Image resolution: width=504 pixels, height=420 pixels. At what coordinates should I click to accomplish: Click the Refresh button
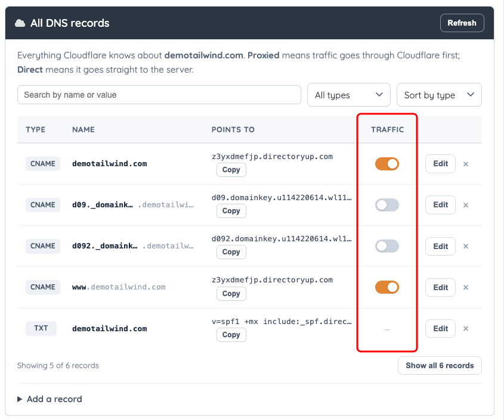pyautogui.click(x=462, y=23)
